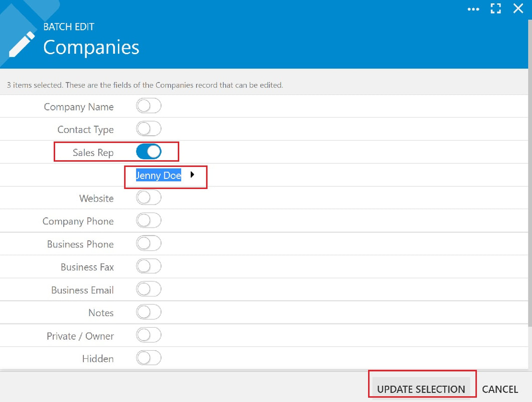Viewport: 532px width, 402px height.
Task: Click the Cancel button
Action: point(500,389)
